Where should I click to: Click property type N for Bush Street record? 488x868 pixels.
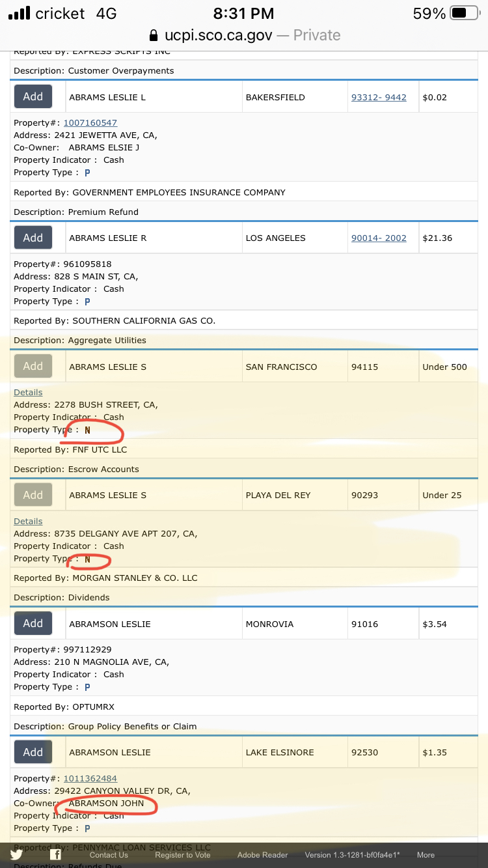coord(87,430)
